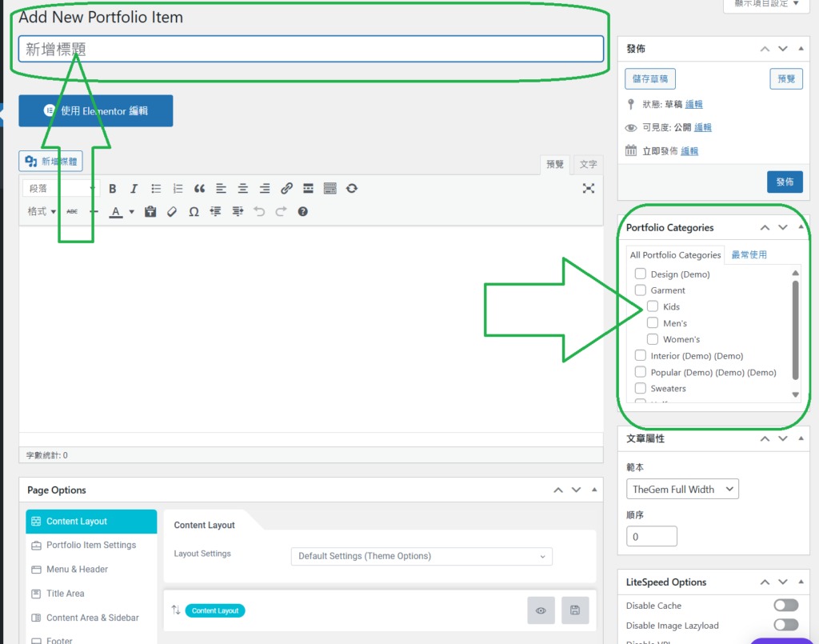This screenshot has width=819, height=644.
Task: Check the Kids category checkbox
Action: 653,306
